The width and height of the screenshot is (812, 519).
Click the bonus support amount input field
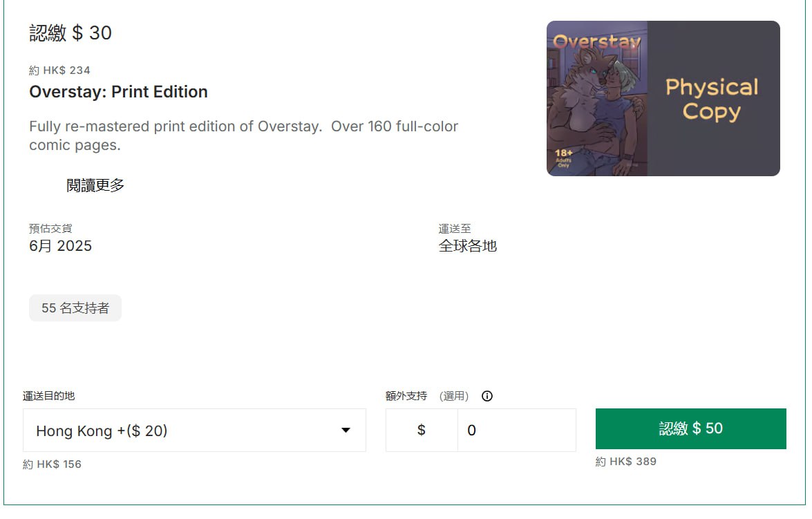[516, 431]
